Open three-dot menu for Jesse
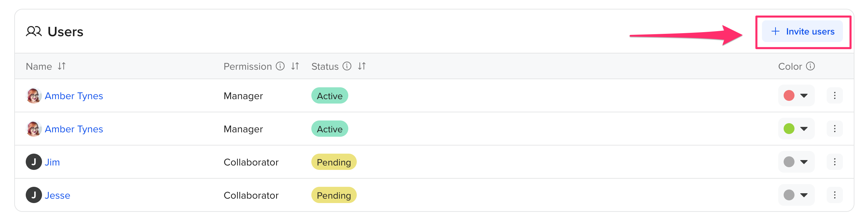Image resolution: width=868 pixels, height=222 pixels. [x=834, y=195]
